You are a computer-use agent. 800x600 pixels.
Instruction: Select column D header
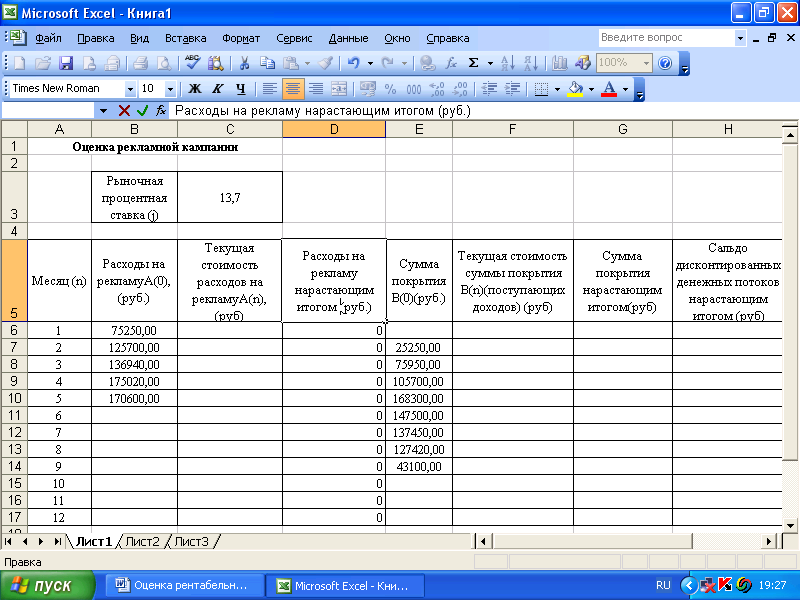coord(334,130)
